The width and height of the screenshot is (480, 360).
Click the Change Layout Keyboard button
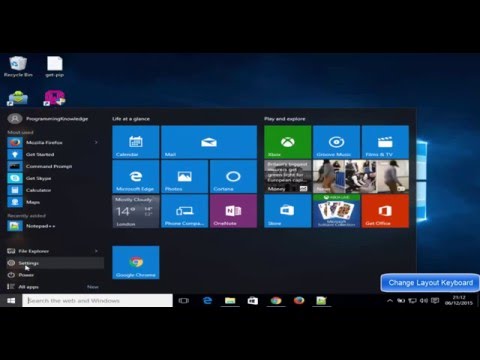tap(430, 283)
